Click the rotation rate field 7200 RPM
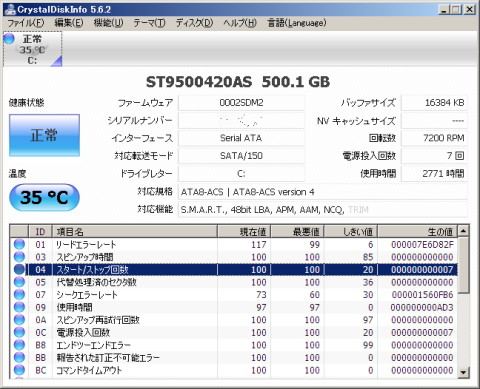 (434, 138)
